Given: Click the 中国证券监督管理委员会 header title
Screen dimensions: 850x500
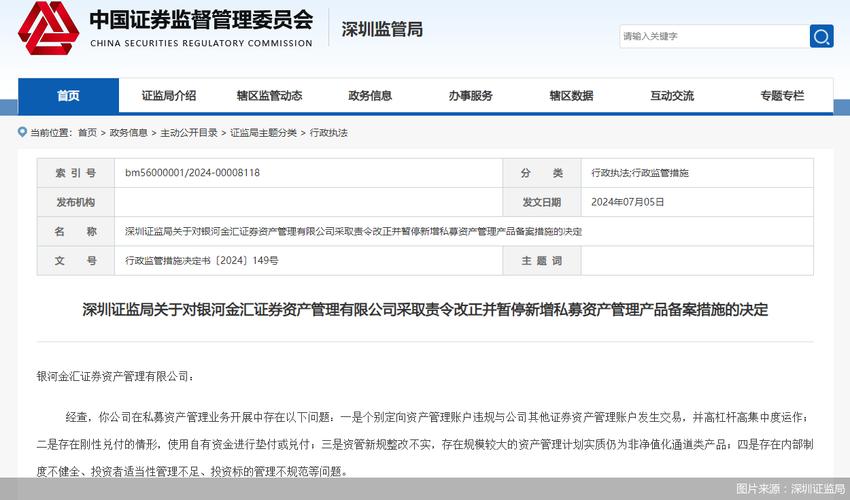Looking at the screenshot, I should [201, 20].
